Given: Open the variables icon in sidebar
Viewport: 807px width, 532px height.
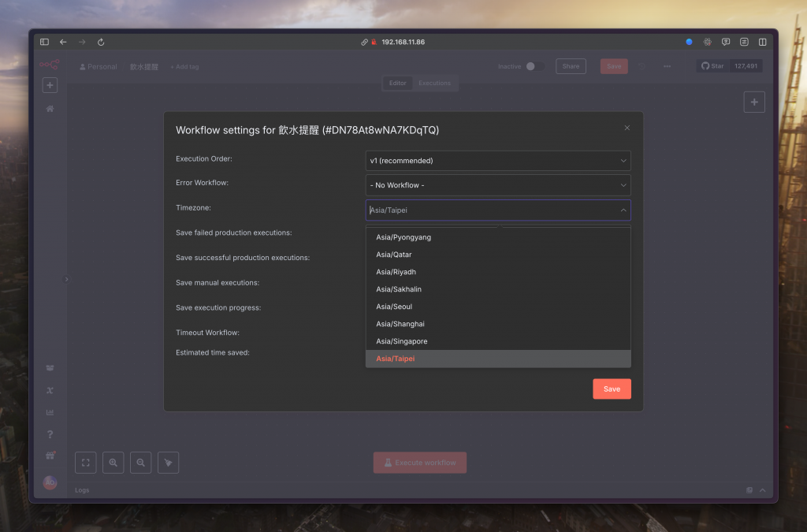Looking at the screenshot, I should (50, 390).
